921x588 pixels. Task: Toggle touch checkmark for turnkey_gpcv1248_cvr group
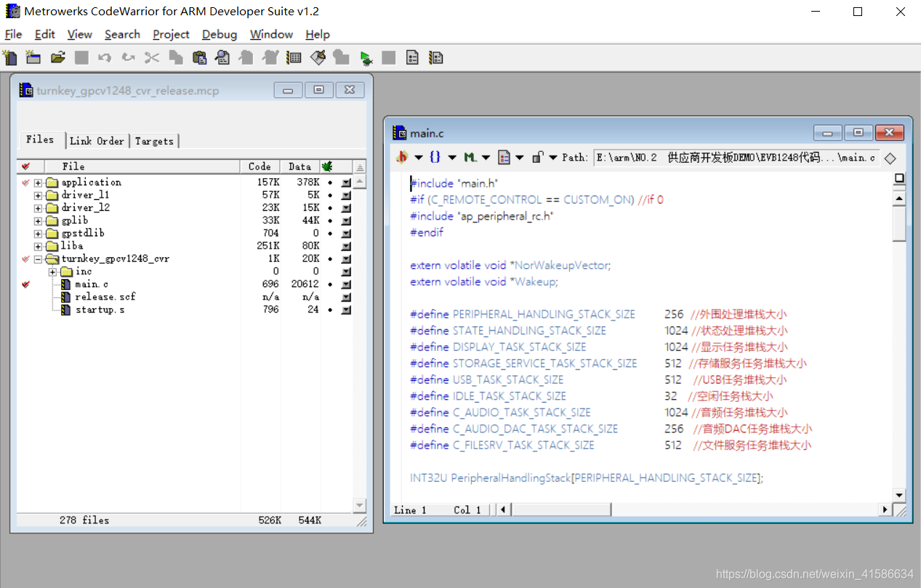[x=26, y=259]
